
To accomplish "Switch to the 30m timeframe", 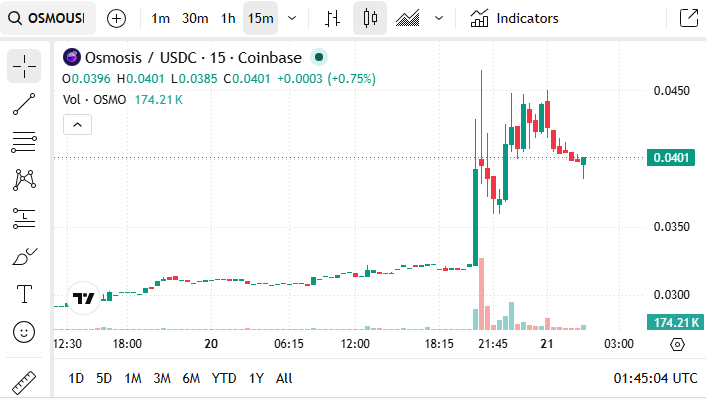I will click(x=195, y=18).
